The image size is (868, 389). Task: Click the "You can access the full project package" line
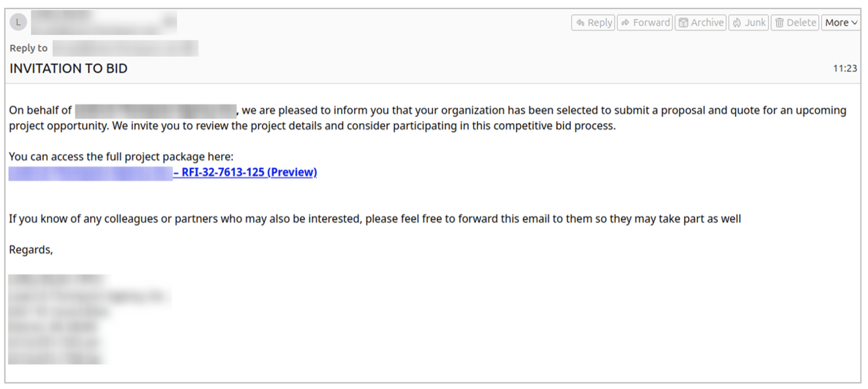click(x=121, y=157)
